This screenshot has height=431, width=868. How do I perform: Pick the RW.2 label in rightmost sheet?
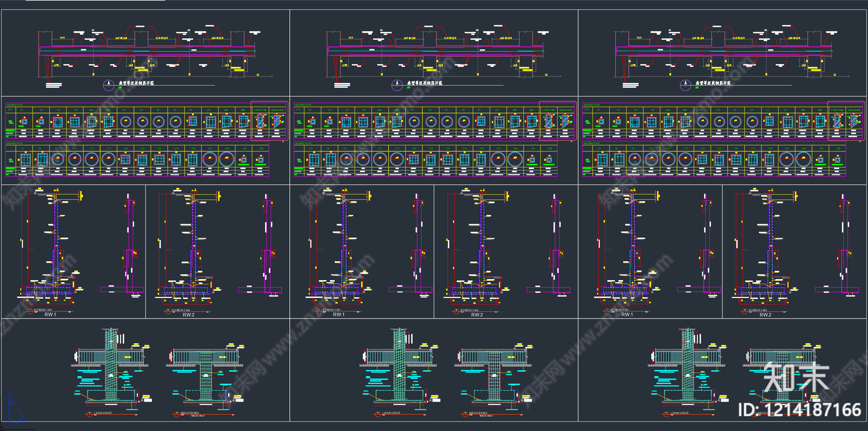click(765, 315)
